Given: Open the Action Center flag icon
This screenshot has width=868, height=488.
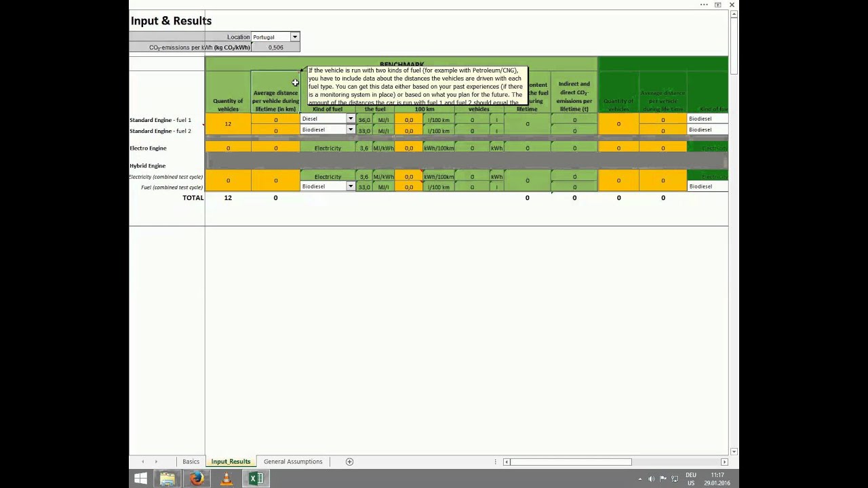Looking at the screenshot, I should click(663, 479).
